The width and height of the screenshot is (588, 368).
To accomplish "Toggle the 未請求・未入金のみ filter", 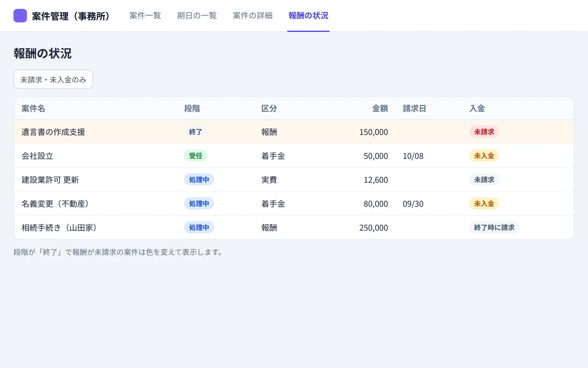I will (x=53, y=79).
